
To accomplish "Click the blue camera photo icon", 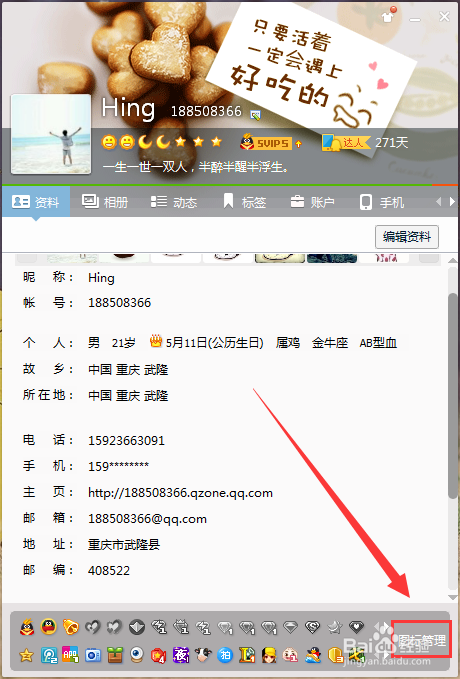I will tap(93, 655).
